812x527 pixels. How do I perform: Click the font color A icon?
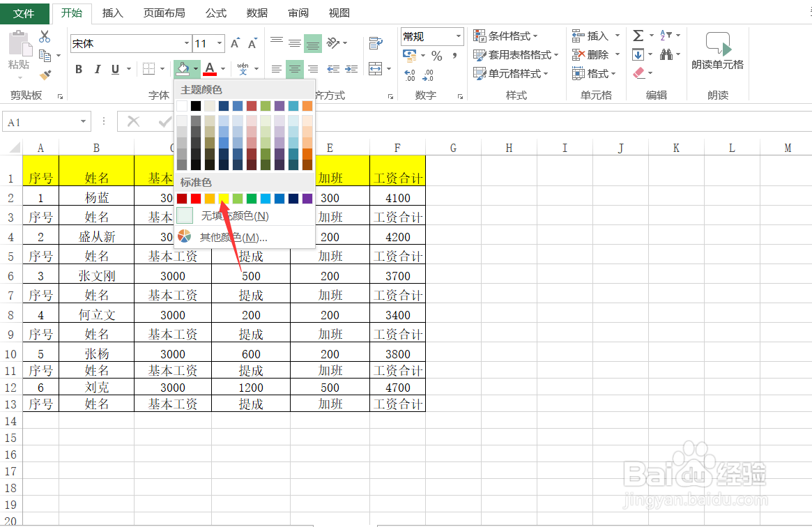[210, 68]
